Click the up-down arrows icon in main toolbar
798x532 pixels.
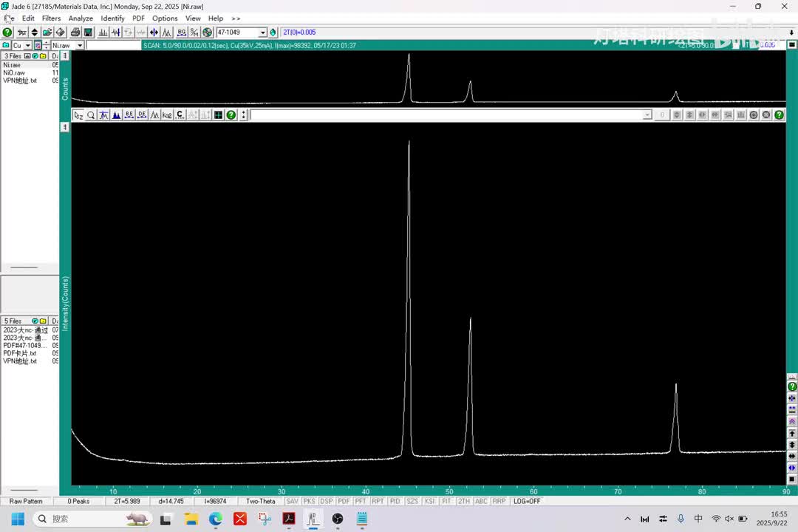(x=35, y=32)
